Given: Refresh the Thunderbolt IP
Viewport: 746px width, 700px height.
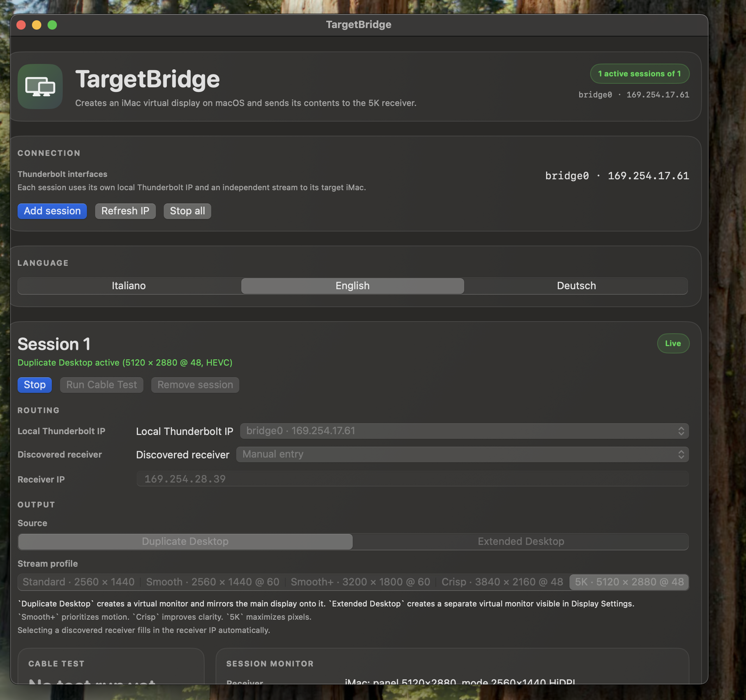Looking at the screenshot, I should point(125,211).
